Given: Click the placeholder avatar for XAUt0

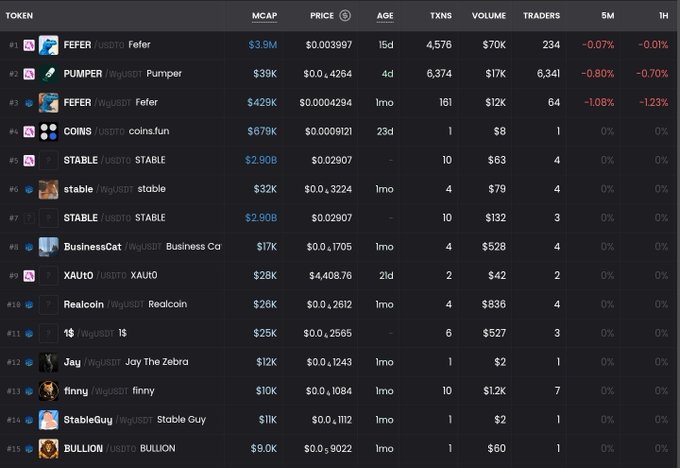Looking at the screenshot, I should click(x=49, y=276).
